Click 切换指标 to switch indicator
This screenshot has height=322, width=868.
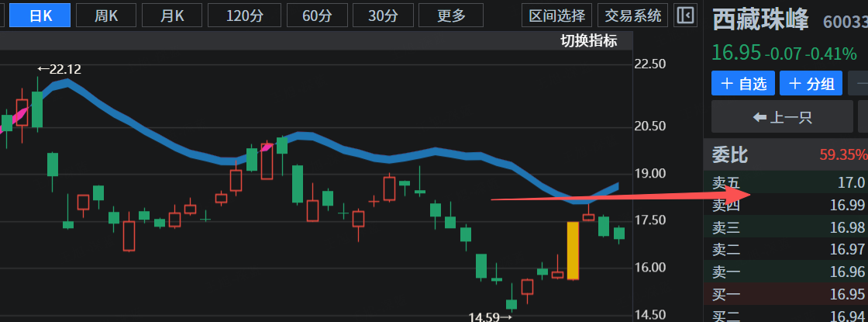click(x=589, y=42)
